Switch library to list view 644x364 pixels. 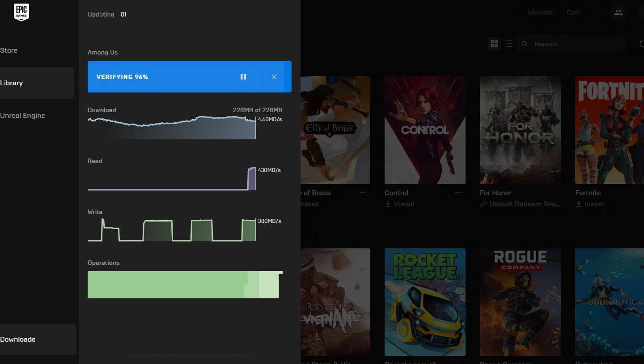(x=509, y=44)
